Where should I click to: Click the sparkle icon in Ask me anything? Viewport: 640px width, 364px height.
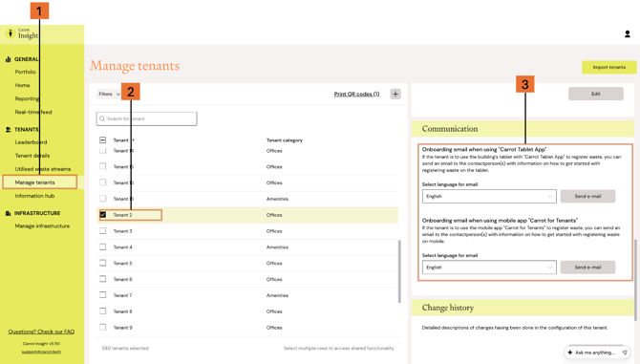coord(570,353)
